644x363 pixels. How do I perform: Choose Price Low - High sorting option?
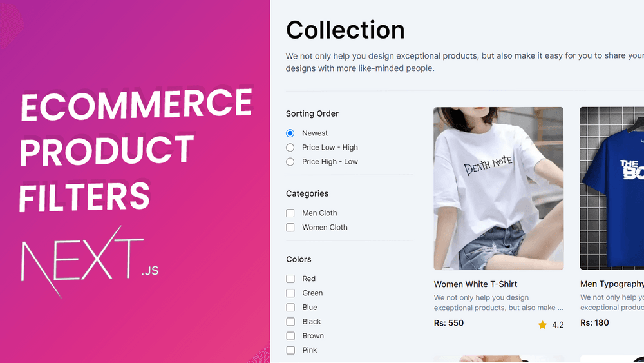coord(290,147)
